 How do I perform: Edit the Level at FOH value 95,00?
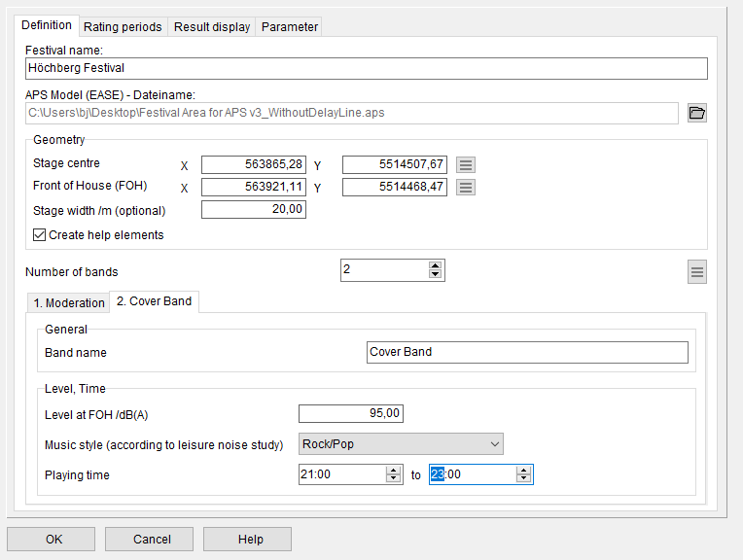point(351,413)
